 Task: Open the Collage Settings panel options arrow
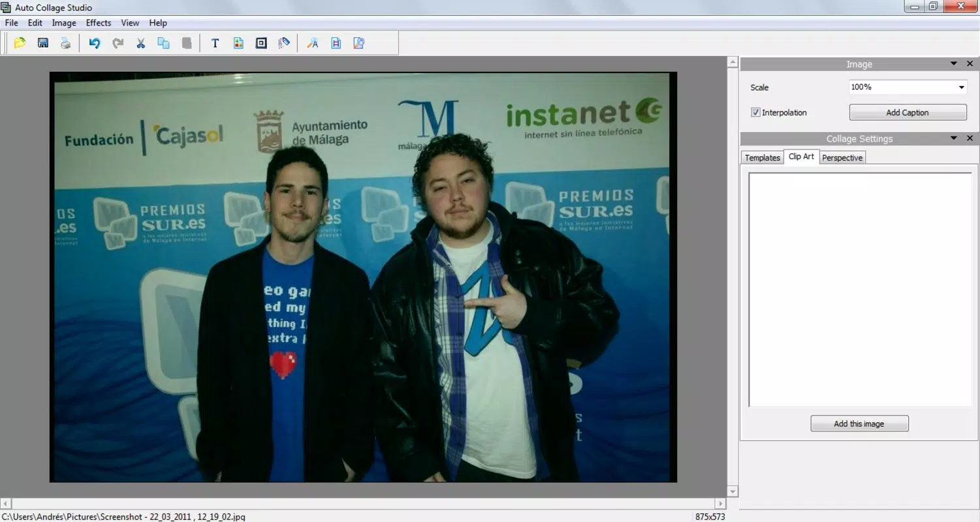click(x=953, y=138)
